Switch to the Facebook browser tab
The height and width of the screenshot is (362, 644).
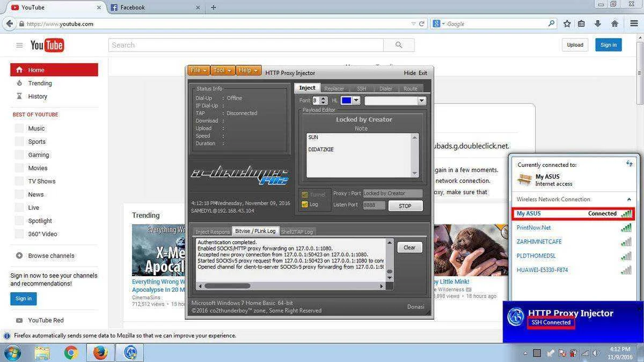point(153,8)
